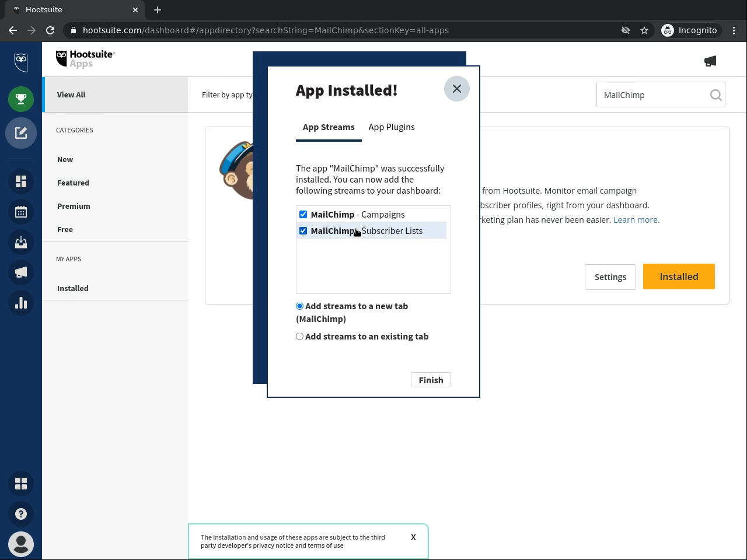The height and width of the screenshot is (560, 747).
Task: Open the Help question mark icon
Action: 21,514
